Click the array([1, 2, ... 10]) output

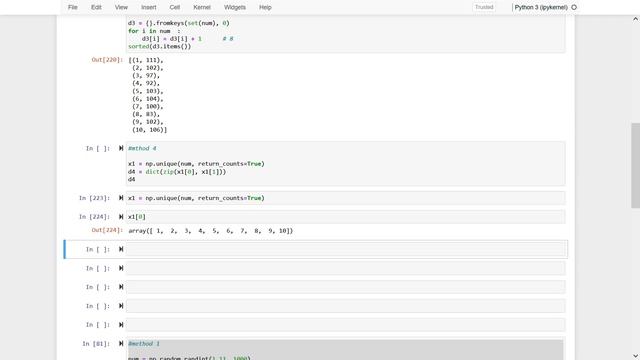[211, 231]
